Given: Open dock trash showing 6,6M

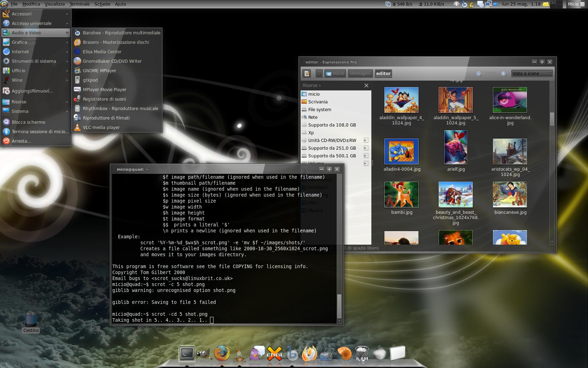Looking at the screenshot, I should pos(362,353).
